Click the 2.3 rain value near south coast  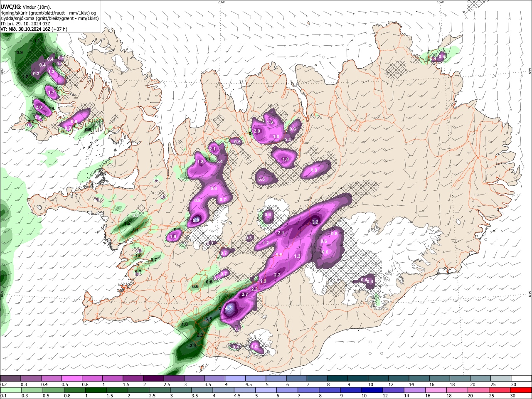200,335
